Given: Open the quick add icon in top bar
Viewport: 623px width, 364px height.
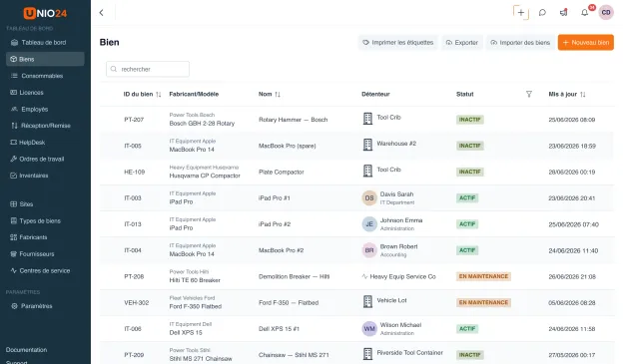Looking at the screenshot, I should 521,12.
